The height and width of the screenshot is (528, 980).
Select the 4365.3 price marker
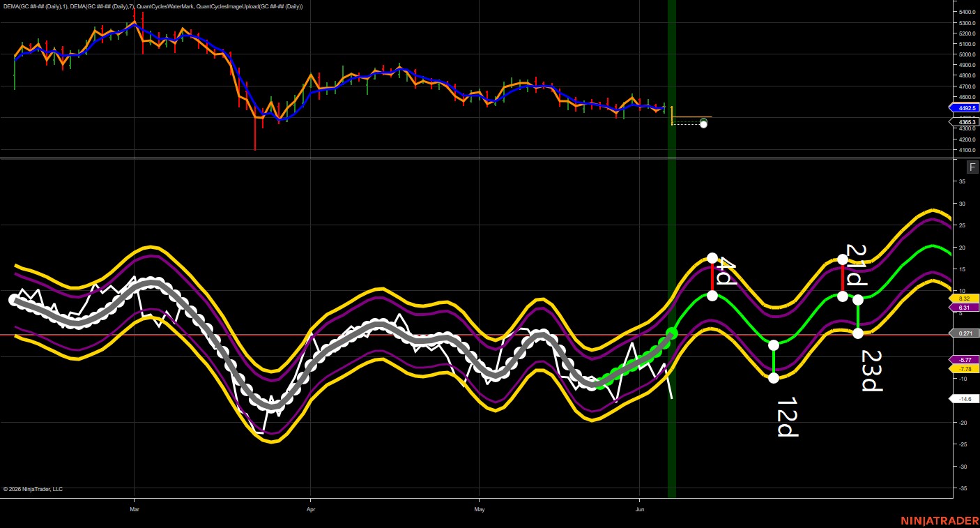pyautogui.click(x=965, y=122)
